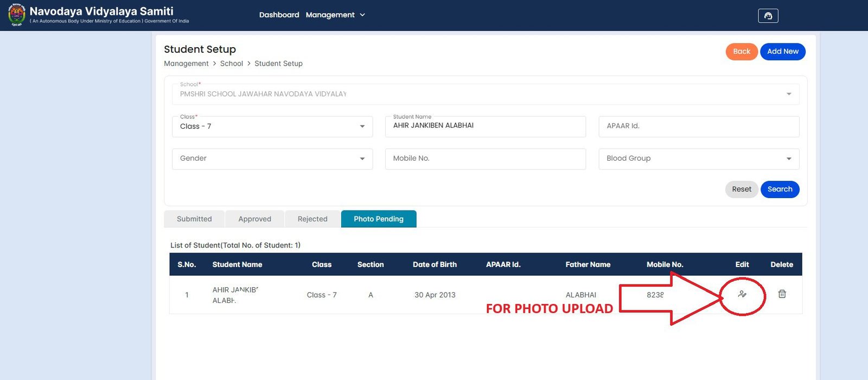Click the Add New button
Screen dimensions: 868x380
pos(783,52)
